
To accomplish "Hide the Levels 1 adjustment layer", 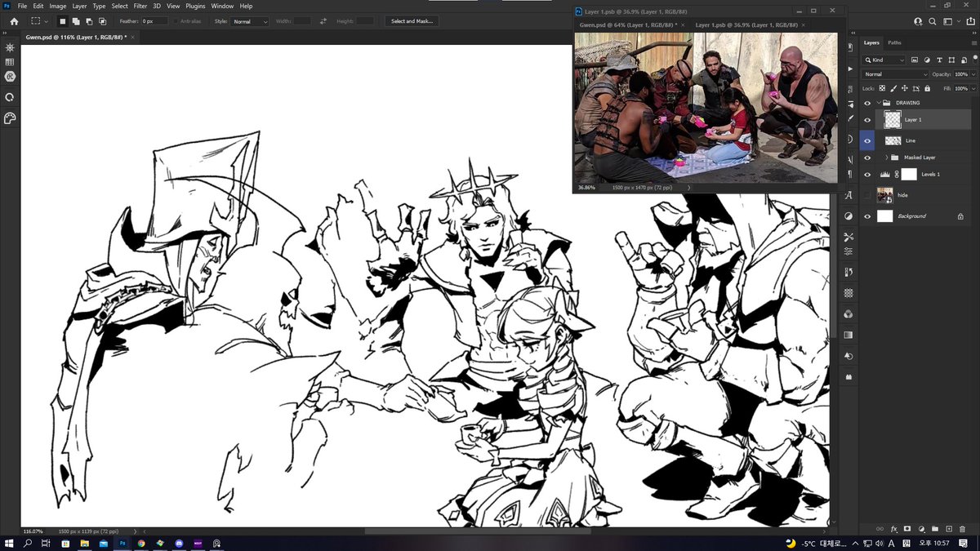I will coord(867,175).
